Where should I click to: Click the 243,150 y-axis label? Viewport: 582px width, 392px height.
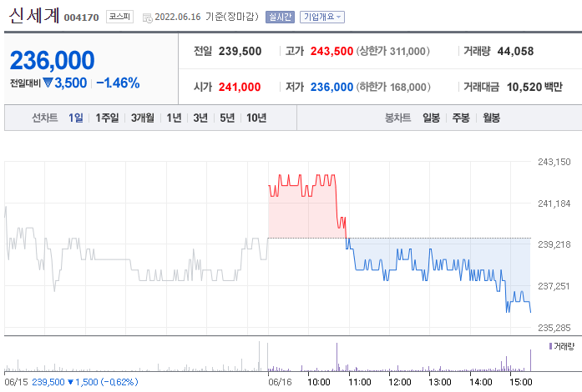point(554,162)
